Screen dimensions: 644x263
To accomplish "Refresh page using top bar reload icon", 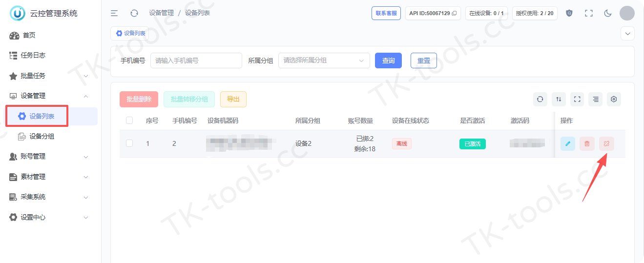I will (134, 13).
